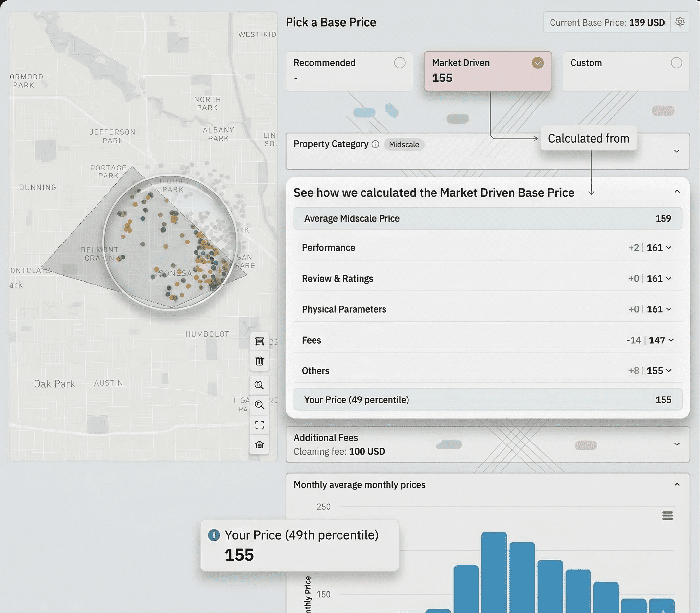This screenshot has height=613, width=700.
Task: Click the fullscreen map icon
Action: (259, 425)
